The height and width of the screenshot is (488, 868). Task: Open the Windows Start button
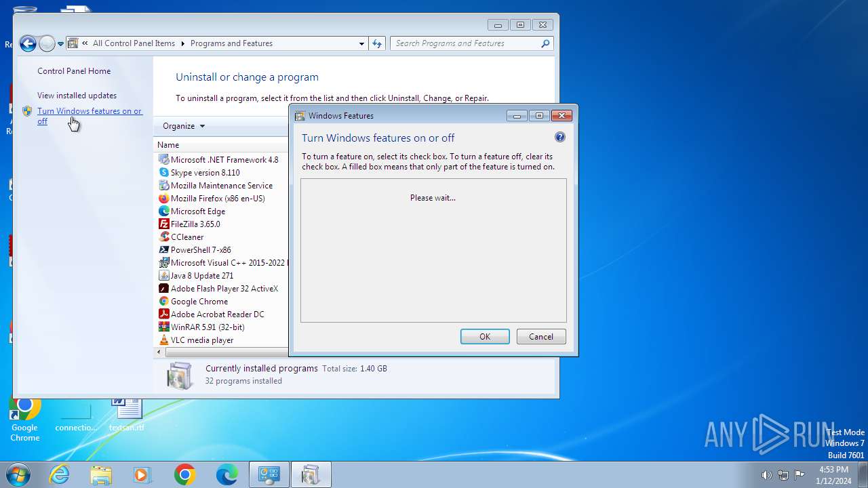18,474
